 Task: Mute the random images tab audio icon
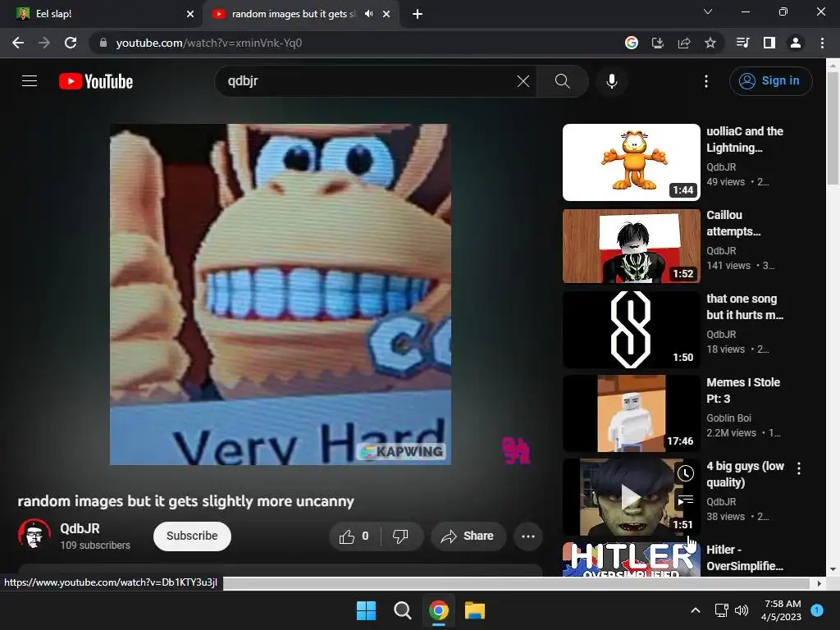tap(368, 14)
